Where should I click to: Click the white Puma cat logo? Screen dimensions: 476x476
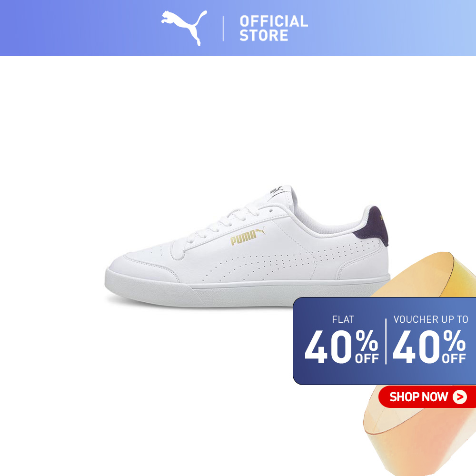click(x=184, y=28)
